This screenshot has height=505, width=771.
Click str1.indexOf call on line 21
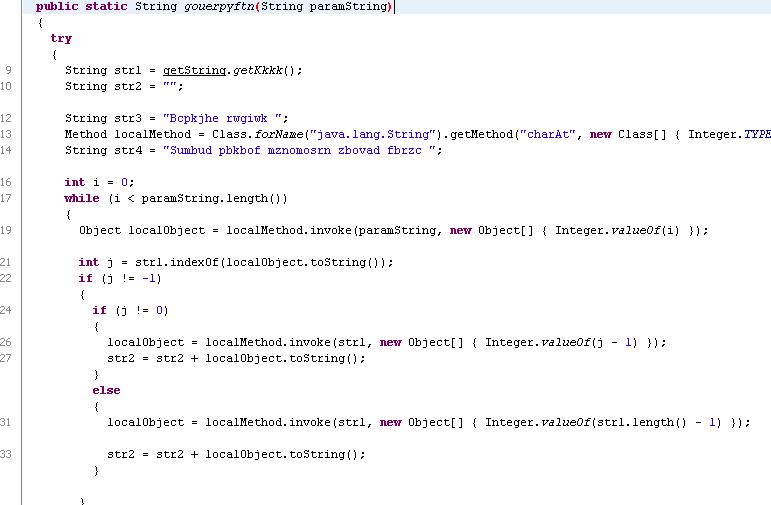[x=261, y=262]
